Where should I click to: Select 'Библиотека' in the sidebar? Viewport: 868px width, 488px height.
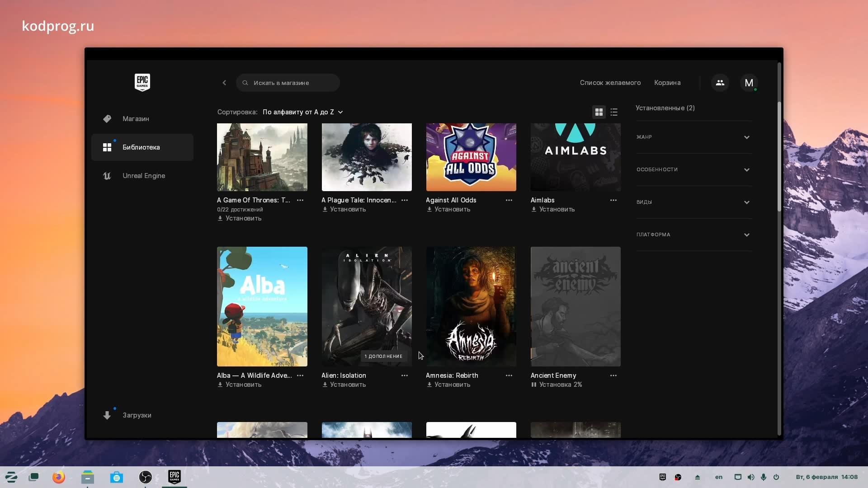[142, 147]
